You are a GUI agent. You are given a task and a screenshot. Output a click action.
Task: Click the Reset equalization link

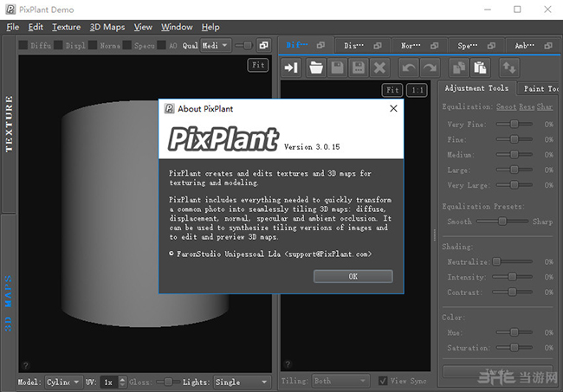click(x=527, y=106)
